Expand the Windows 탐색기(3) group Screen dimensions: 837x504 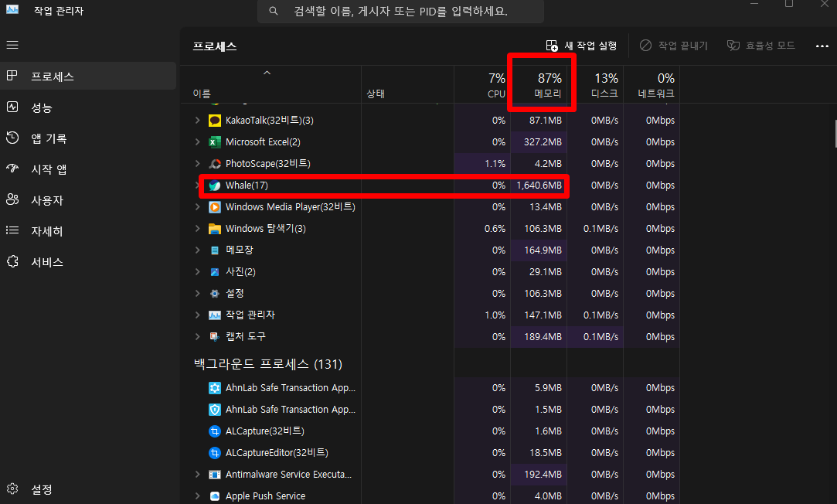pyautogui.click(x=198, y=229)
